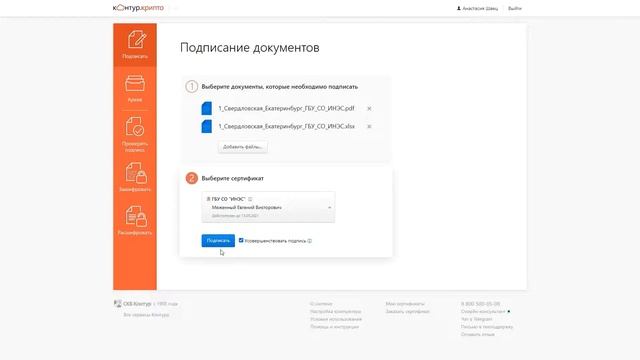Click user icon beside Анастасия Швец
This screenshot has height=360, width=640.
459,8
